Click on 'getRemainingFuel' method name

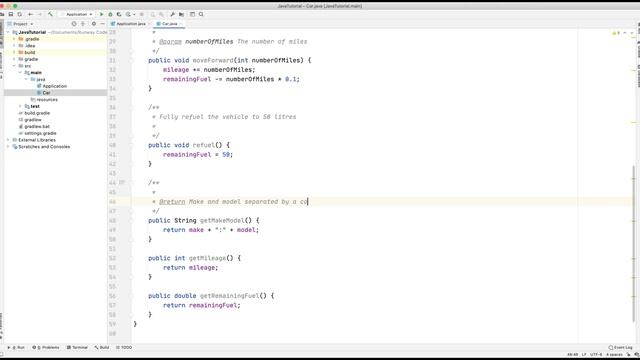coord(229,296)
